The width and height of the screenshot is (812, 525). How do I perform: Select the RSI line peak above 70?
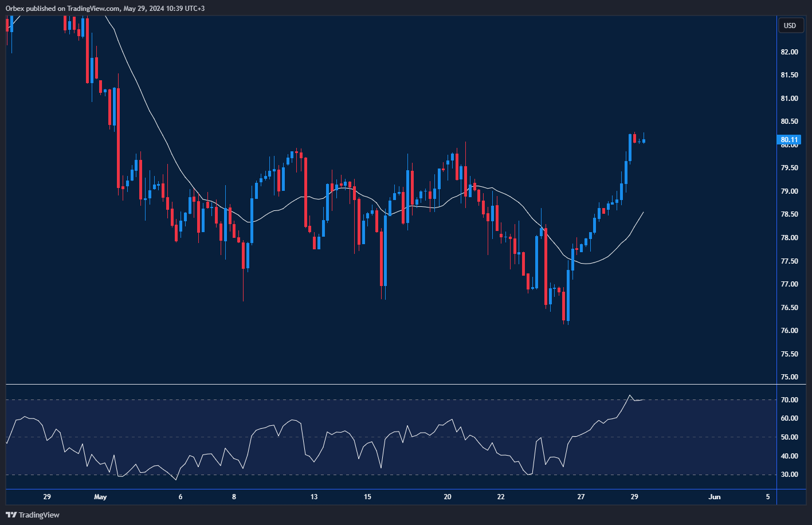pyautogui.click(x=630, y=395)
